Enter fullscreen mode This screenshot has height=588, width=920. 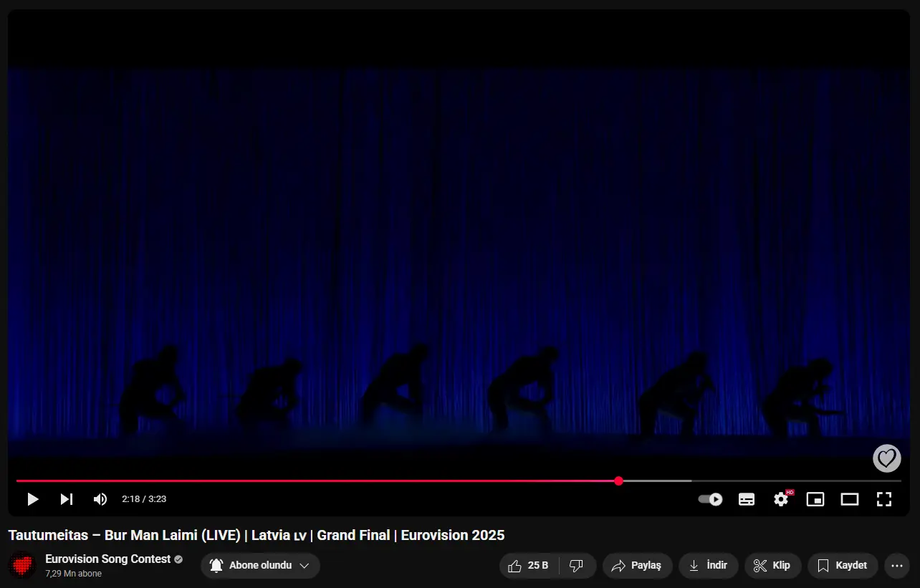tap(884, 499)
